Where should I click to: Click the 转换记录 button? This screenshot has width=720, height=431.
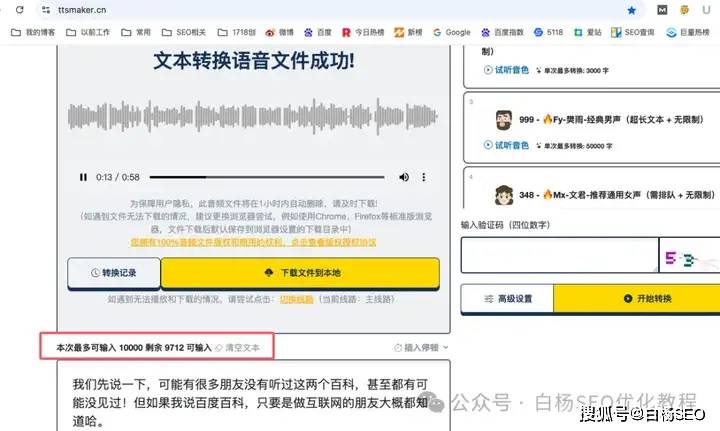(x=114, y=273)
